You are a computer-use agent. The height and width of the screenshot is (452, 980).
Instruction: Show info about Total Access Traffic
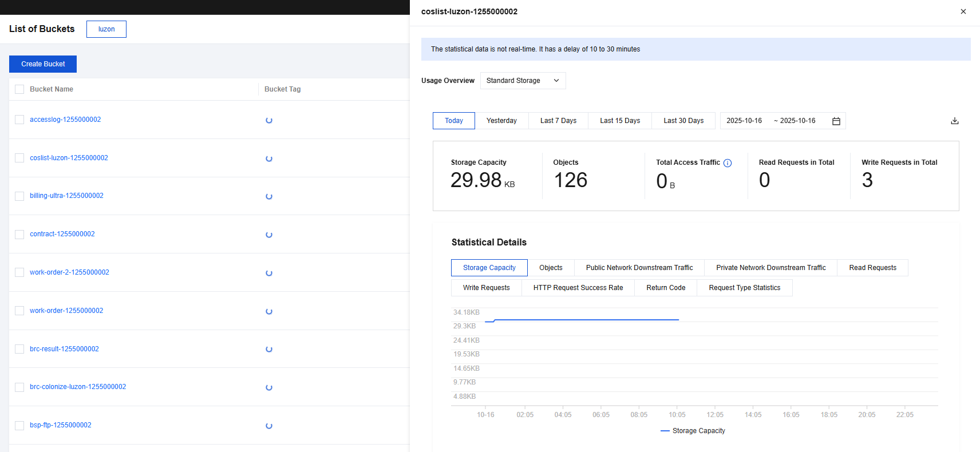click(728, 163)
